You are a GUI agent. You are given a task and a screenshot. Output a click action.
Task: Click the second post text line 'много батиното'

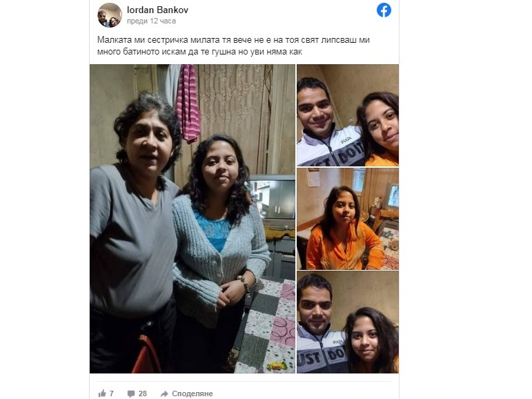(199, 52)
